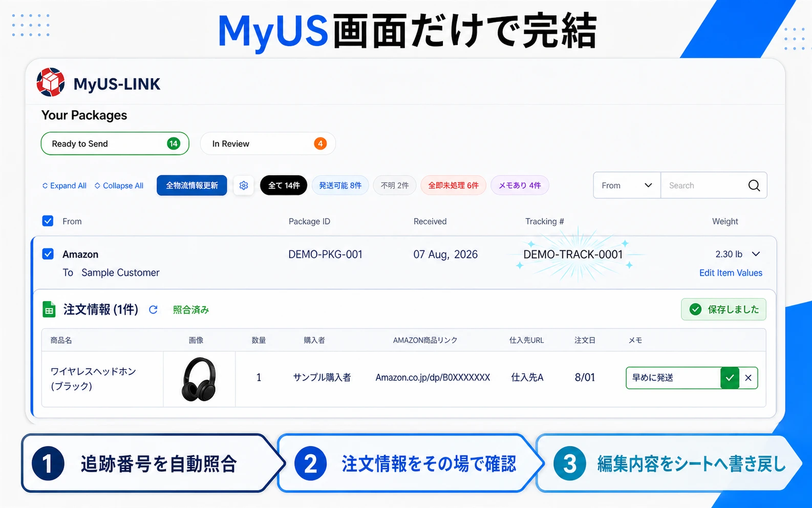Click the DEMO-PKG-001 package ID
The image size is (812, 508).
325,255
